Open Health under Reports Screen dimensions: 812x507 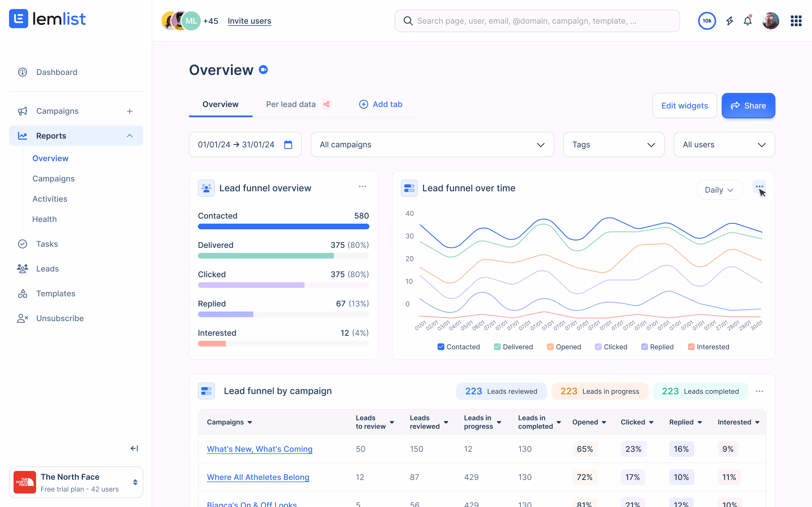coord(44,219)
